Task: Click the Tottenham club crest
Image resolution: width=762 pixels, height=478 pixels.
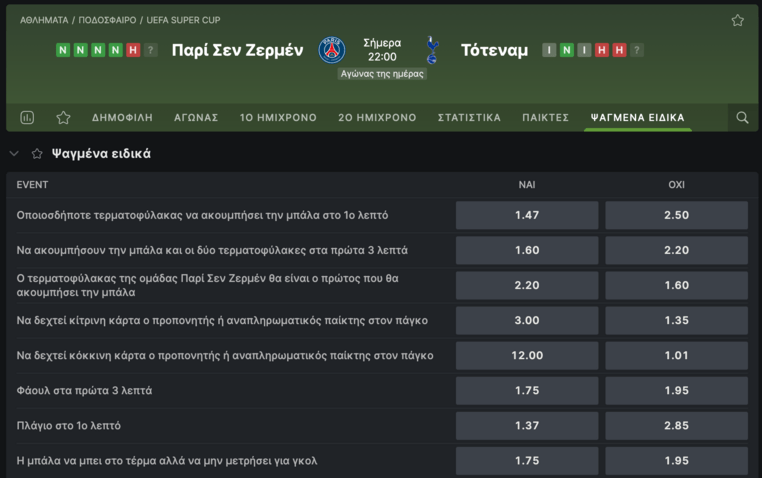Action: pos(432,50)
